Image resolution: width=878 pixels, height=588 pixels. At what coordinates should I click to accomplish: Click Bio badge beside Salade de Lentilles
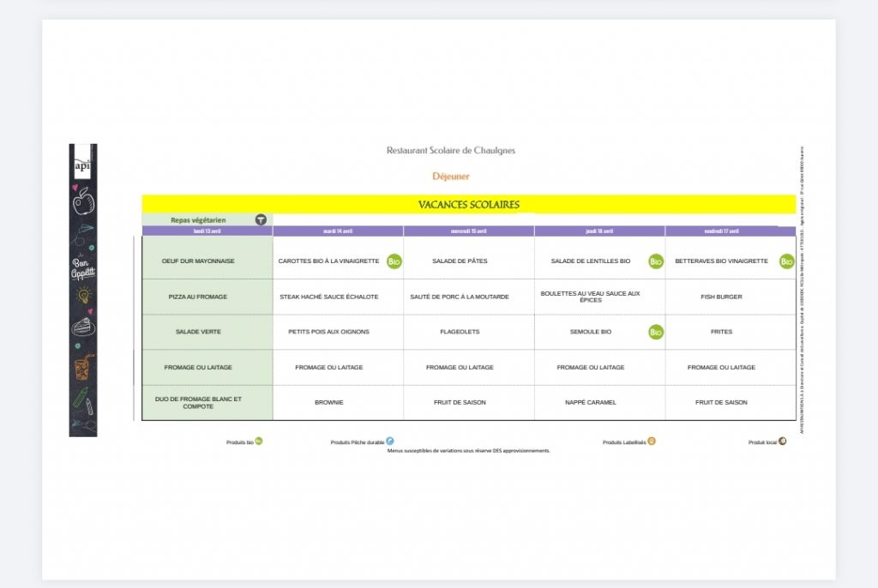pos(656,261)
